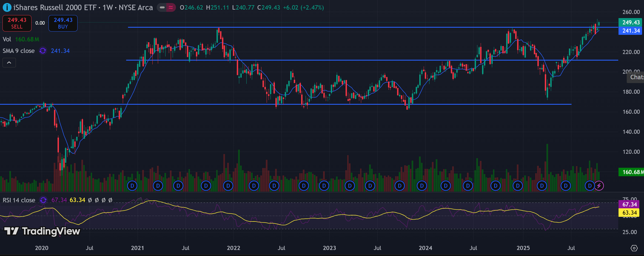
Task: Open the last dividend marker beside the lightning icon
Action: (x=590, y=186)
